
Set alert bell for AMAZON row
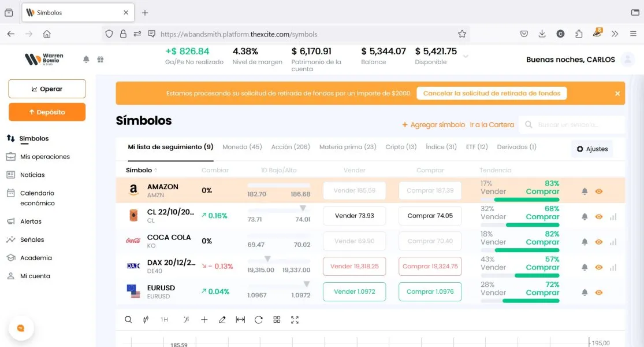(x=585, y=191)
